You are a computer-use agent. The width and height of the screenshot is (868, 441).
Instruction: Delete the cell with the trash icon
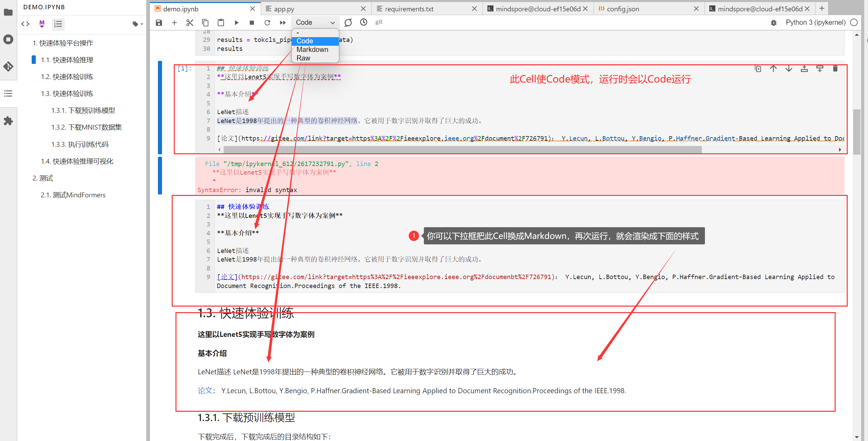835,69
